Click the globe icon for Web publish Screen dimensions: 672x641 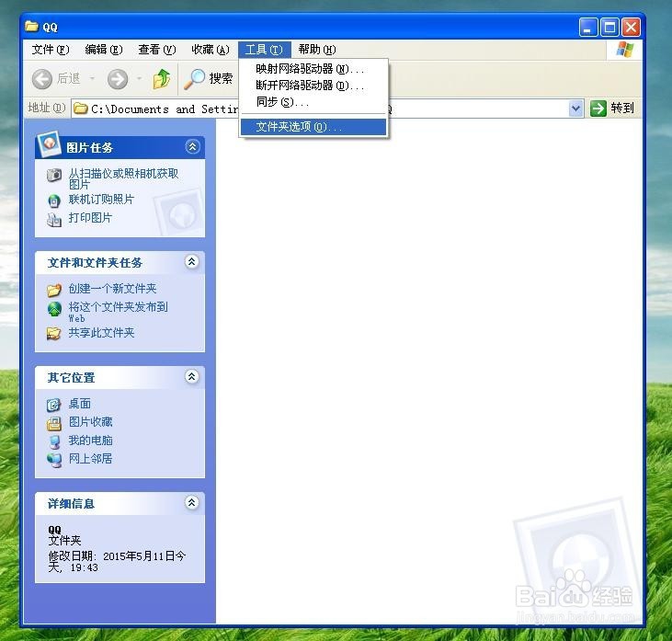(x=54, y=309)
